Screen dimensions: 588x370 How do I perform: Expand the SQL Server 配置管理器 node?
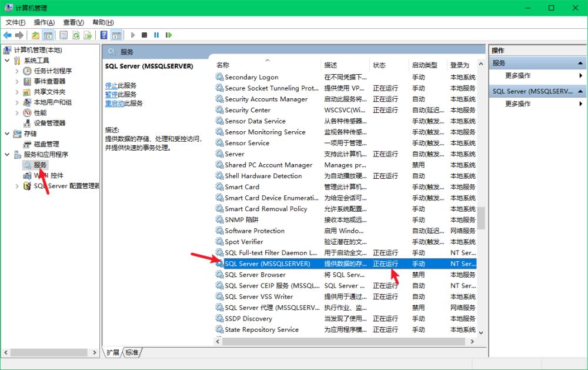[x=17, y=186]
